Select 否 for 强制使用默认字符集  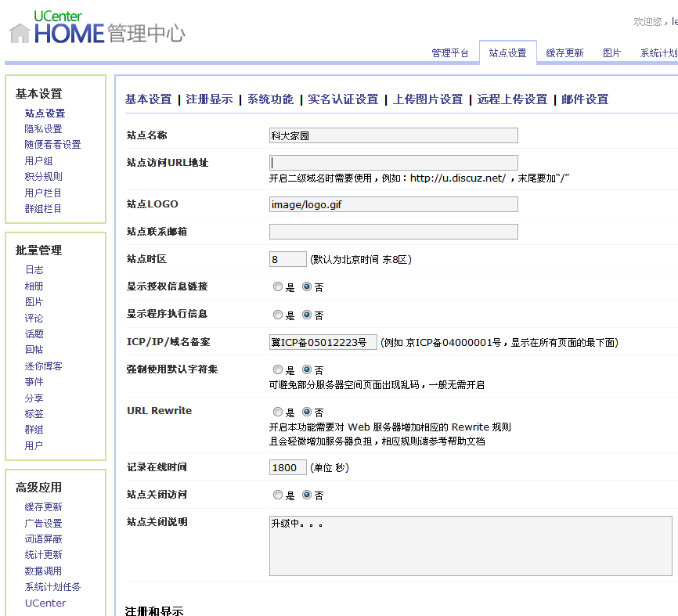click(307, 369)
